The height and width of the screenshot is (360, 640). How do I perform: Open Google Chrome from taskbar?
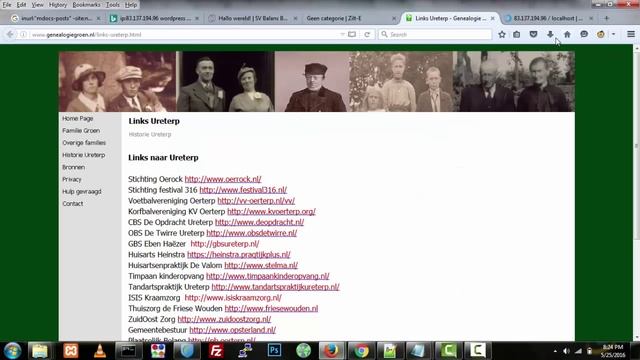361,351
